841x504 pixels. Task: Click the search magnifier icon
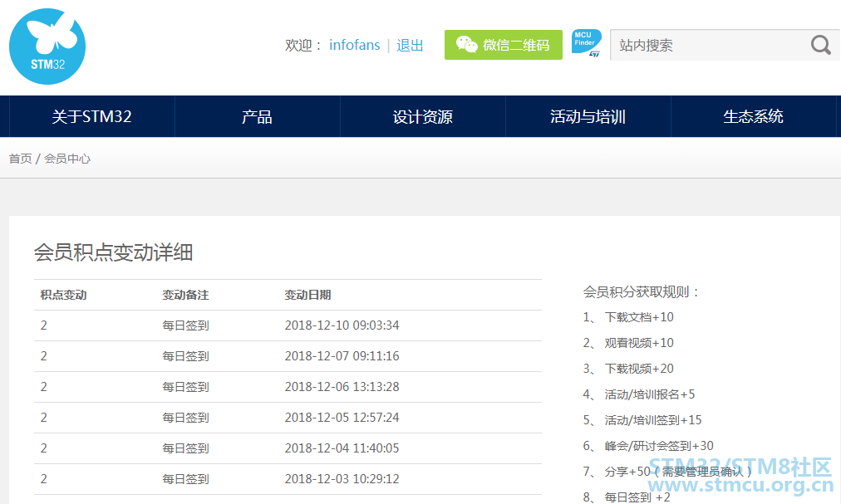point(820,45)
